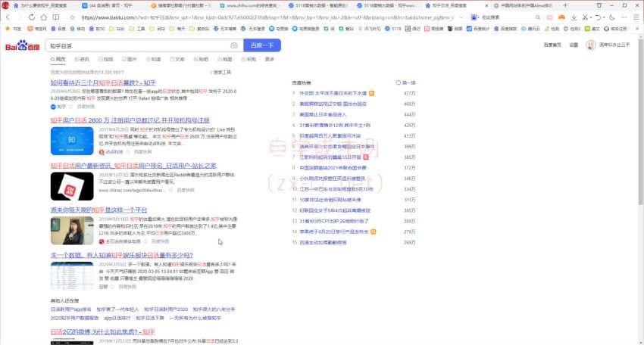
Task: Open hot topic 中国足额缴纳2021年联合国会费
Action: pos(333,168)
